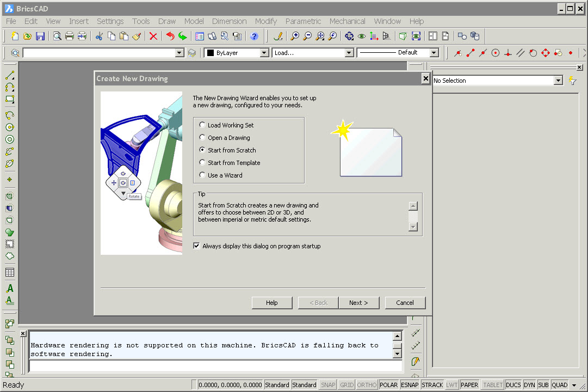Click the Undo arrow icon

tap(170, 36)
